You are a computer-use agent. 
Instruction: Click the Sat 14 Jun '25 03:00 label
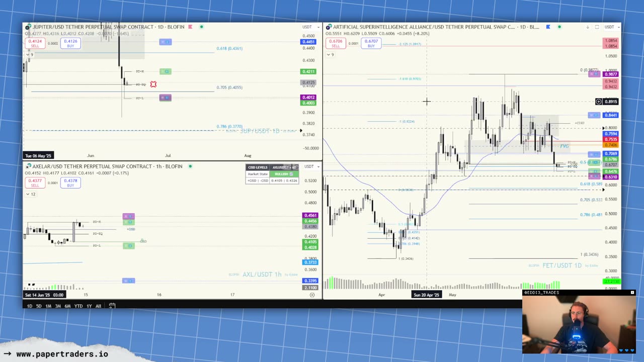tap(44, 295)
